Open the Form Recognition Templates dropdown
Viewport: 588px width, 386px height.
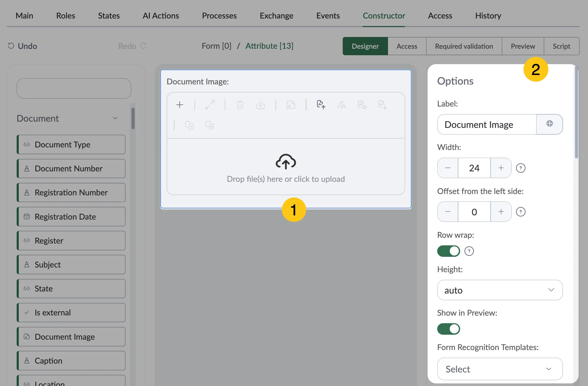500,369
